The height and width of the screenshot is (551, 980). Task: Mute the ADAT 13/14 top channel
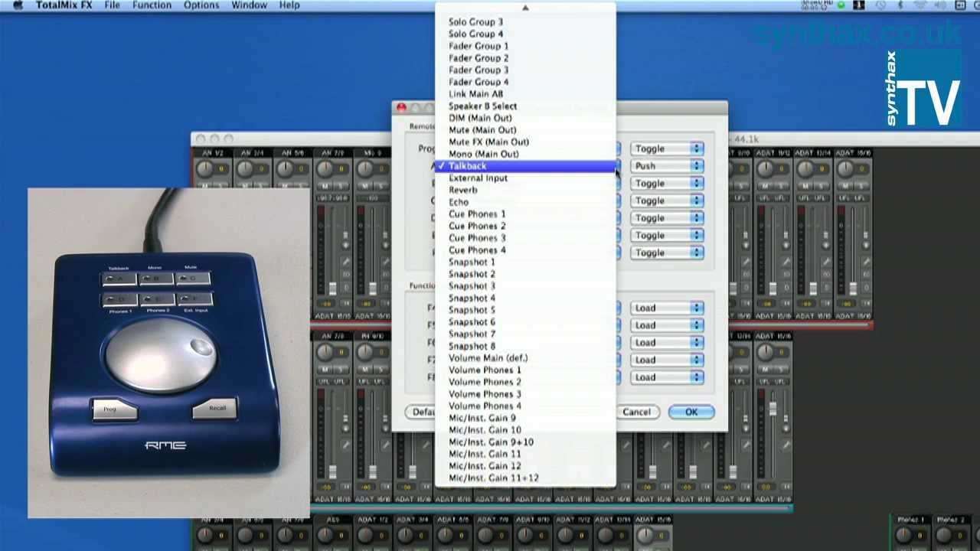tap(805, 186)
